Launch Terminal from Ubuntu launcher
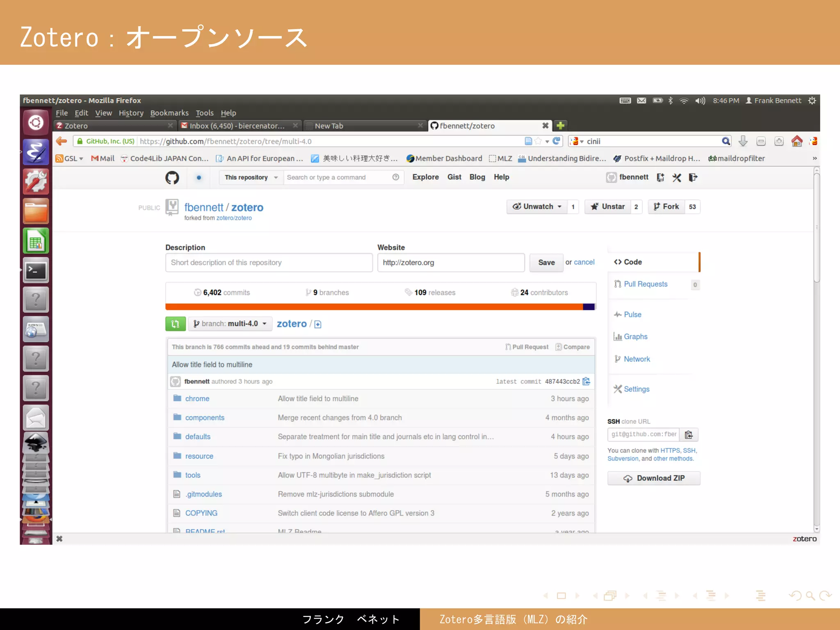Viewport: 840px width, 630px height. [x=36, y=271]
